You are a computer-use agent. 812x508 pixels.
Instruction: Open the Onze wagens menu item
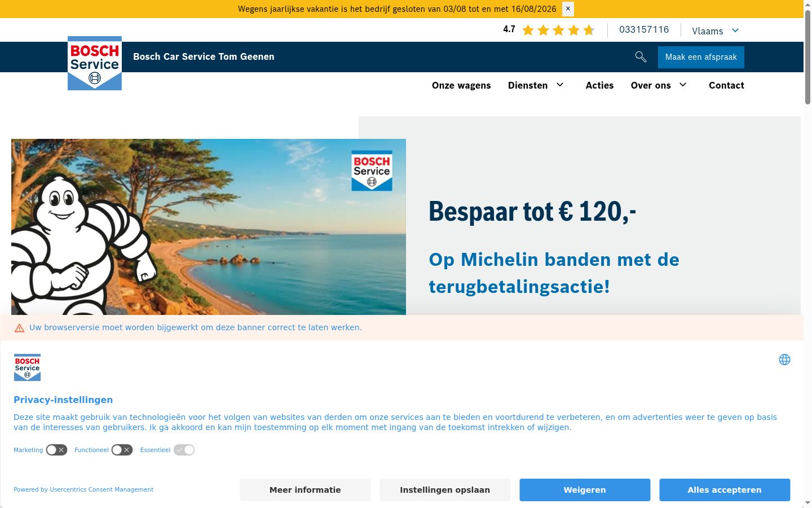tap(461, 85)
